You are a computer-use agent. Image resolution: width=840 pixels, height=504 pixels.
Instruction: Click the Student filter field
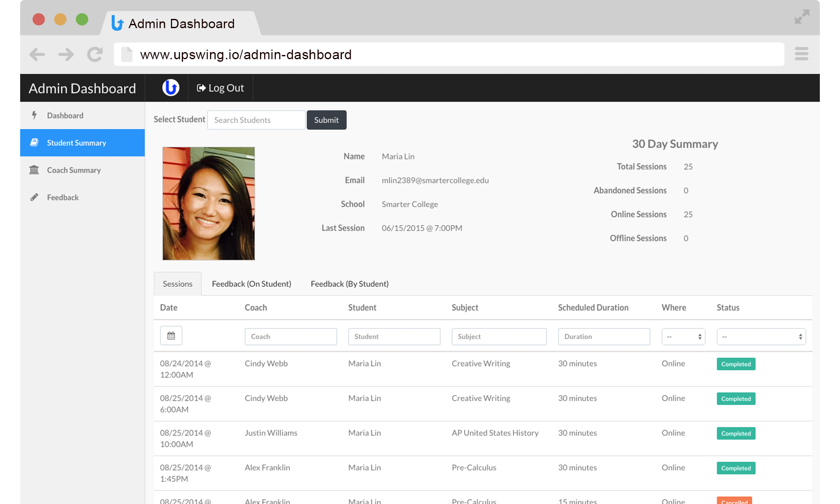pyautogui.click(x=394, y=336)
